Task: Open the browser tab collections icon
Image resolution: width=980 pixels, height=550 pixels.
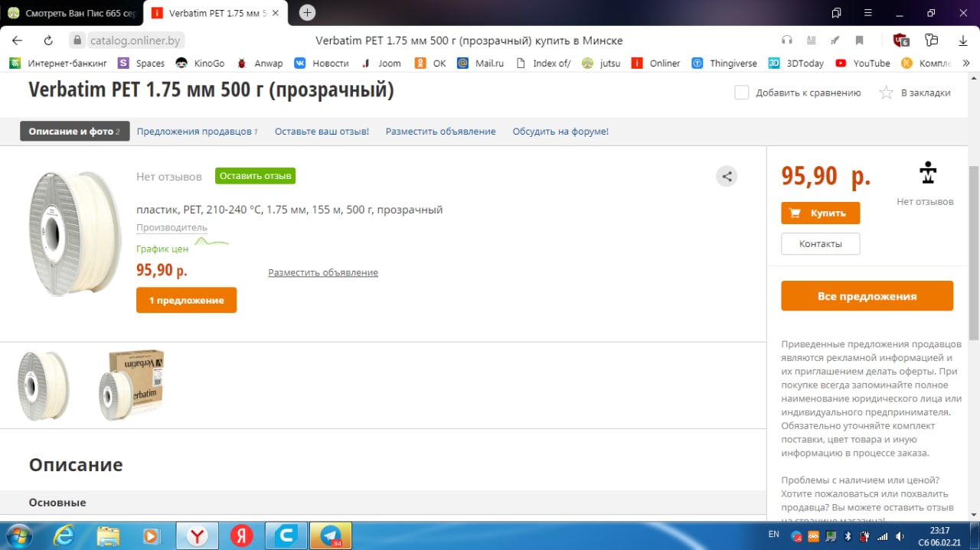Action: click(836, 13)
